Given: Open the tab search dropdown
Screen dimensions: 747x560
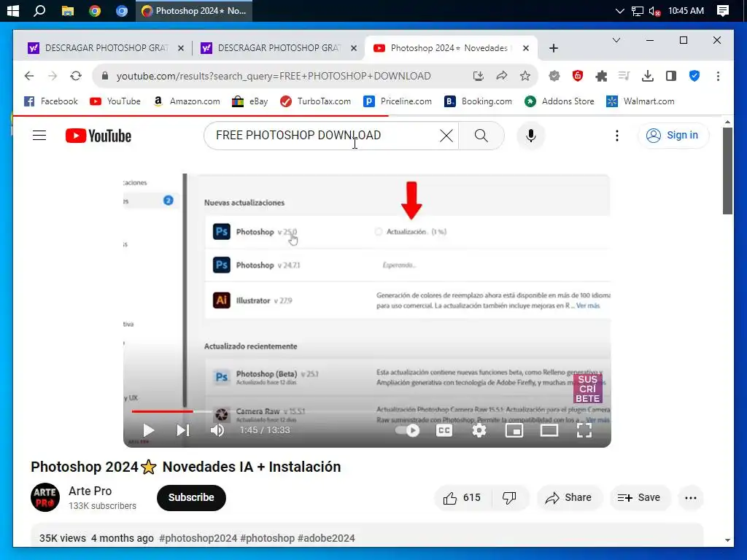Looking at the screenshot, I should point(616,41).
